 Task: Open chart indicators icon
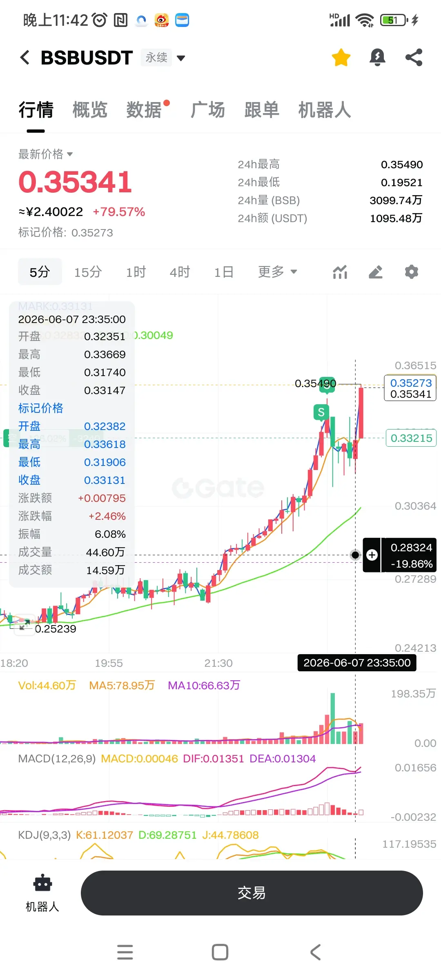click(340, 272)
